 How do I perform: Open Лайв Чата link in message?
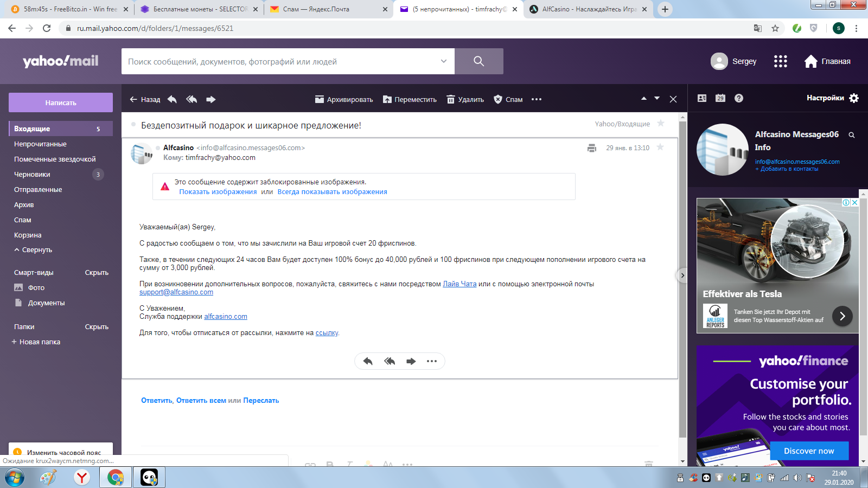(x=459, y=284)
